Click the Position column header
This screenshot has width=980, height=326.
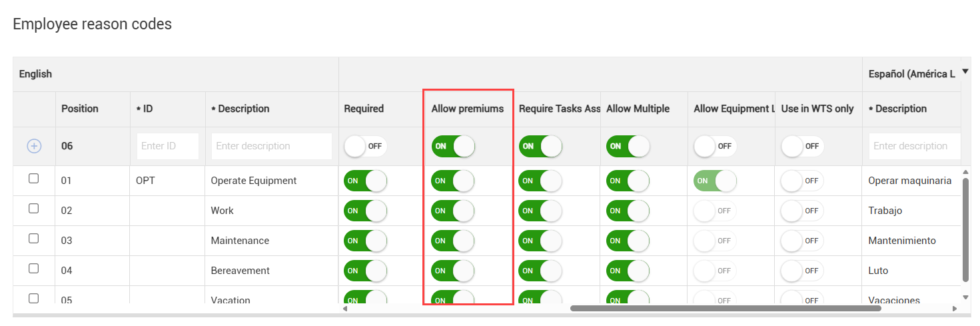coord(80,109)
